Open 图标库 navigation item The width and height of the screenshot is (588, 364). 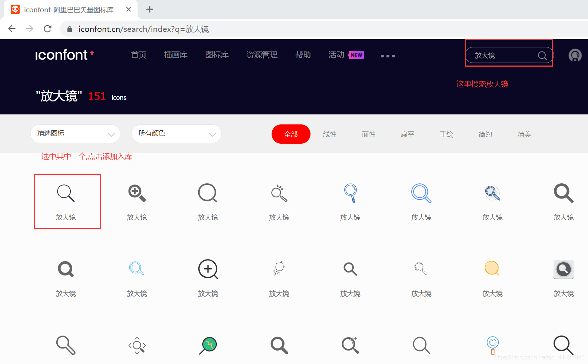[x=217, y=55]
